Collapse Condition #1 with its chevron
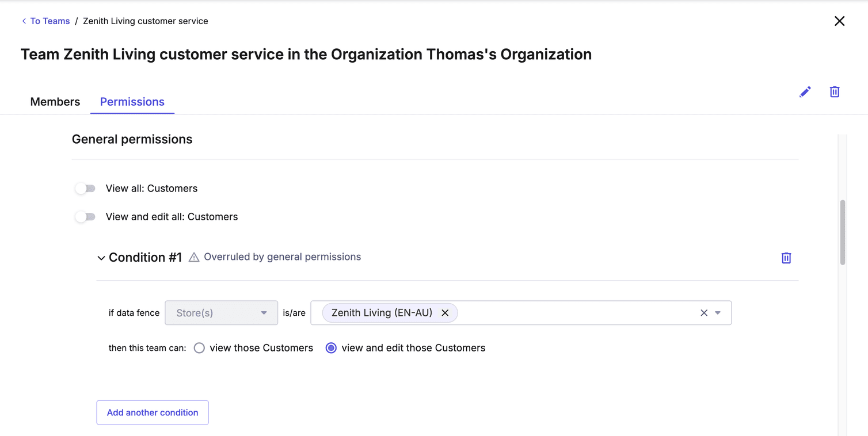 101,258
